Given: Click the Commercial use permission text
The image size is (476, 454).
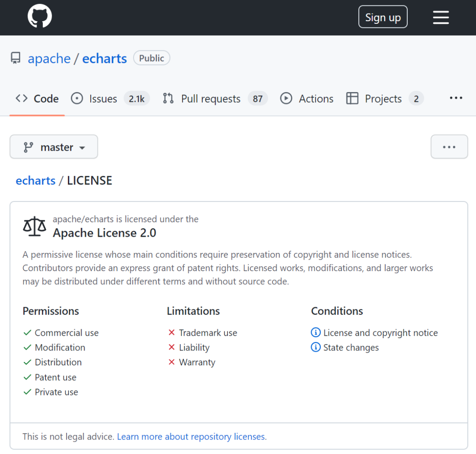Looking at the screenshot, I should 67,333.
